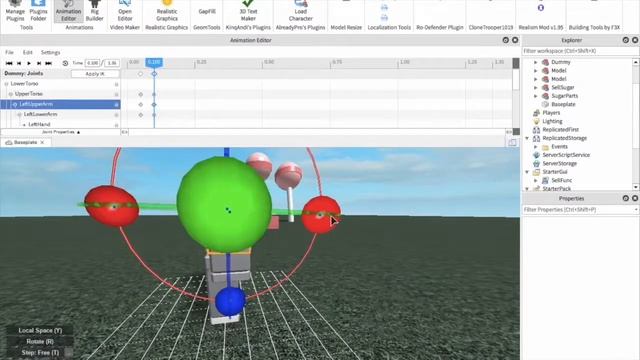640x360 pixels.
Task: Select the LeftHand joint row
Action: pos(60,124)
